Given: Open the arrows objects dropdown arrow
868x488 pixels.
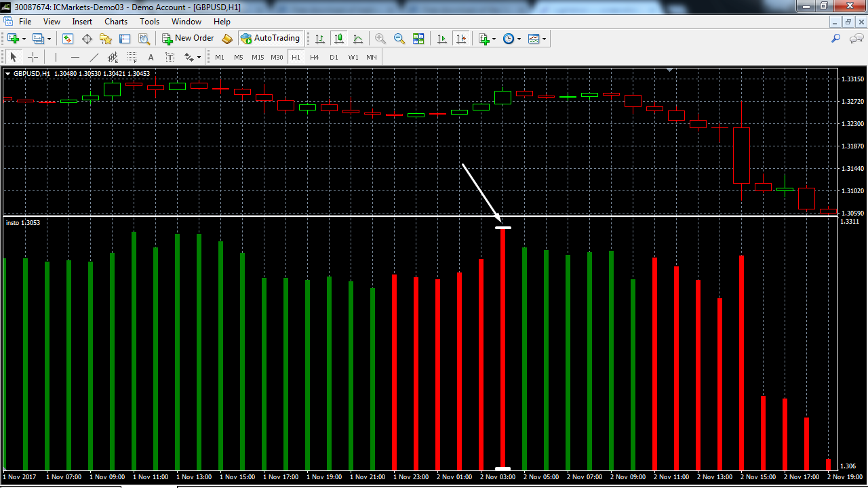Looking at the screenshot, I should pyautogui.click(x=199, y=57).
